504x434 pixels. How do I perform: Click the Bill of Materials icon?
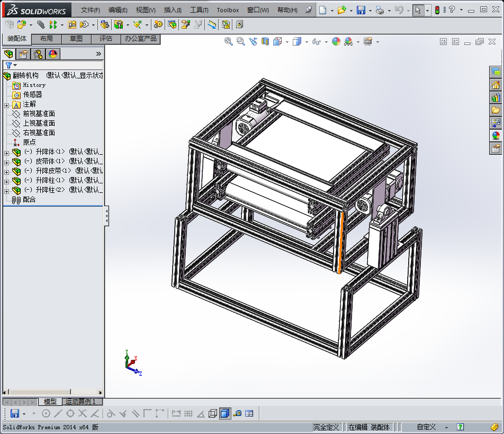pos(172,24)
